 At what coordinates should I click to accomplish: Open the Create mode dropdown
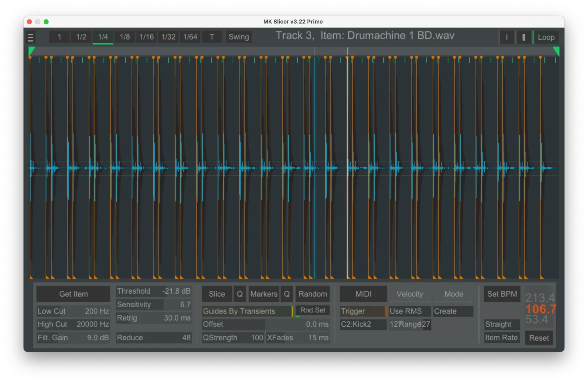click(x=453, y=311)
